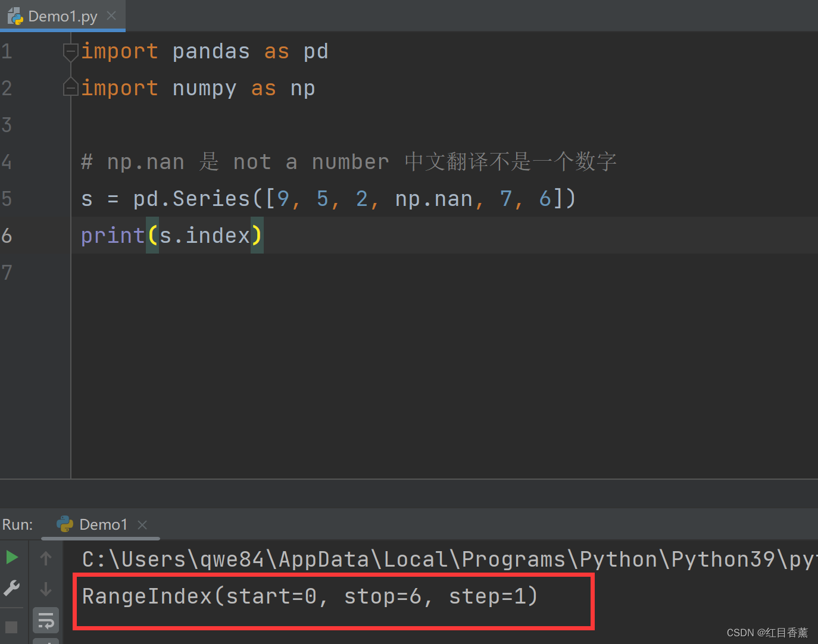Click the word "pandas" on line 1
Image resolution: width=818 pixels, height=644 pixels.
tap(211, 52)
